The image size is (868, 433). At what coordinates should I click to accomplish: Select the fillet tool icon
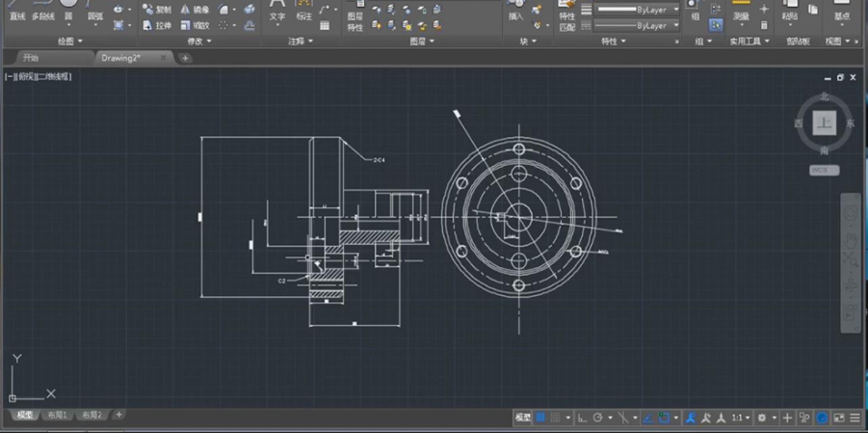point(224,10)
